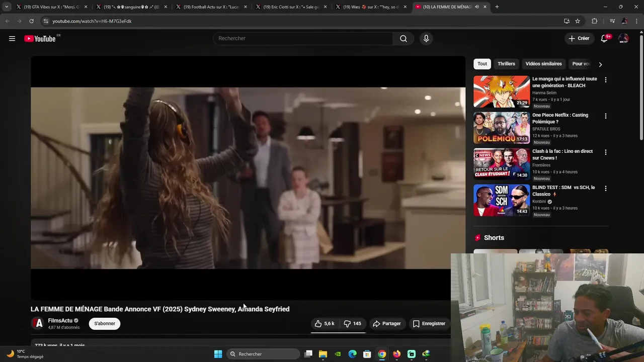Pause video by clicking the player
Screen dimensions: 644x362
tap(248, 178)
